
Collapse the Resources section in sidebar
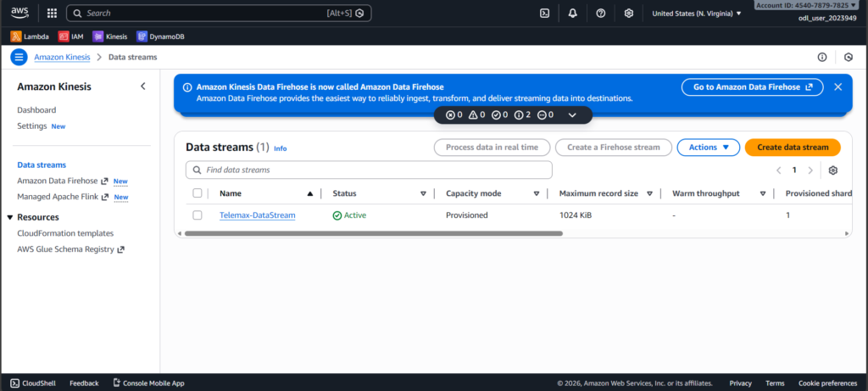(8, 217)
